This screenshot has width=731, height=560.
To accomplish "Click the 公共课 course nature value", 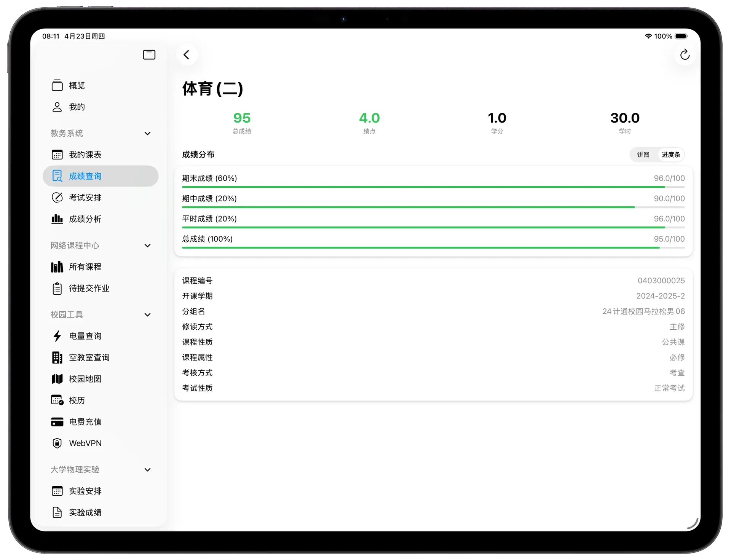I will tap(673, 342).
